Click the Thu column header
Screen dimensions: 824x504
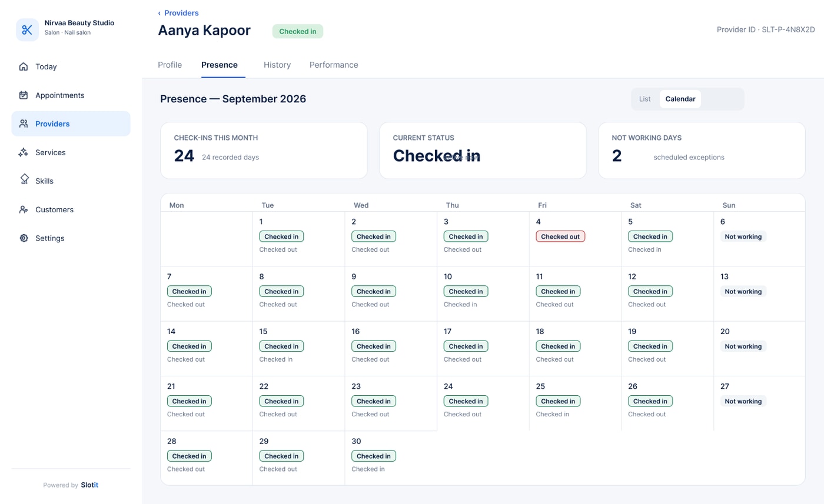453,205
